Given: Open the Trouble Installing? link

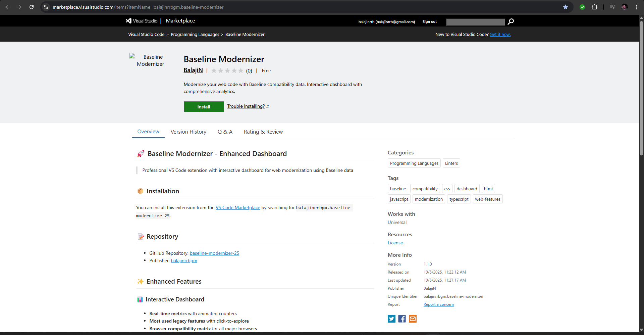Looking at the screenshot, I should 248,106.
